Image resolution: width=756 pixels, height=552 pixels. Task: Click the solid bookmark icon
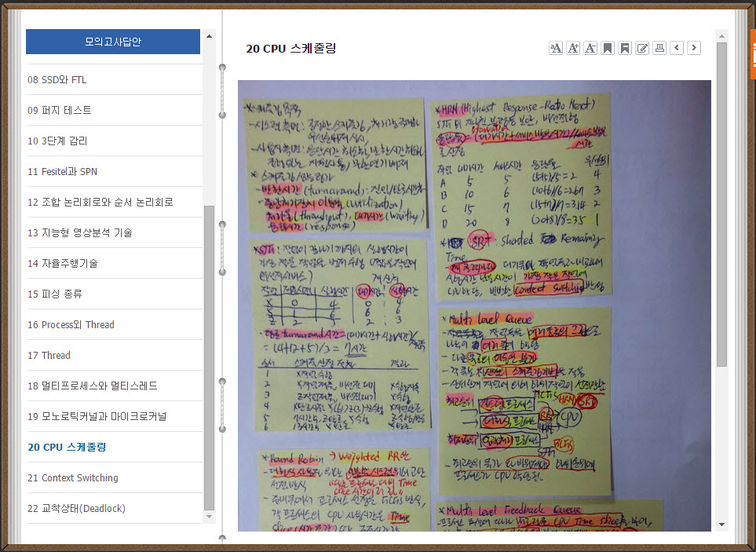(x=608, y=48)
